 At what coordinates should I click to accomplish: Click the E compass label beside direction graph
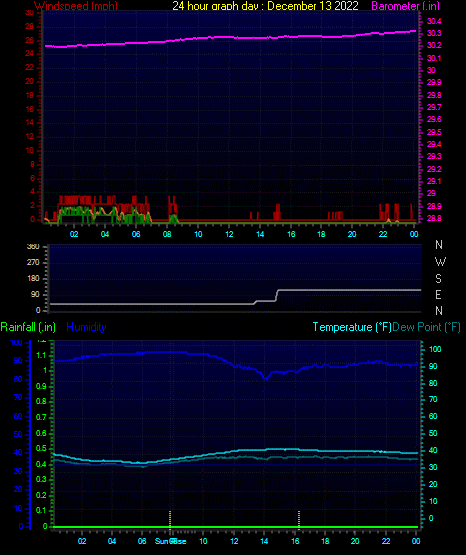(438, 294)
